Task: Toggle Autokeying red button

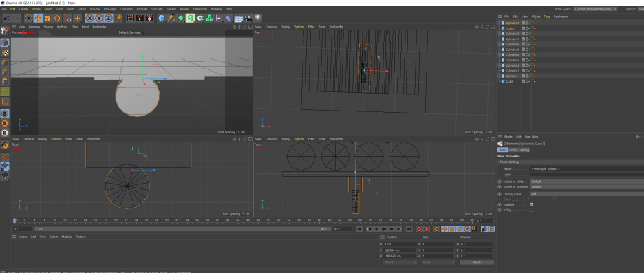Action: pos(427,229)
